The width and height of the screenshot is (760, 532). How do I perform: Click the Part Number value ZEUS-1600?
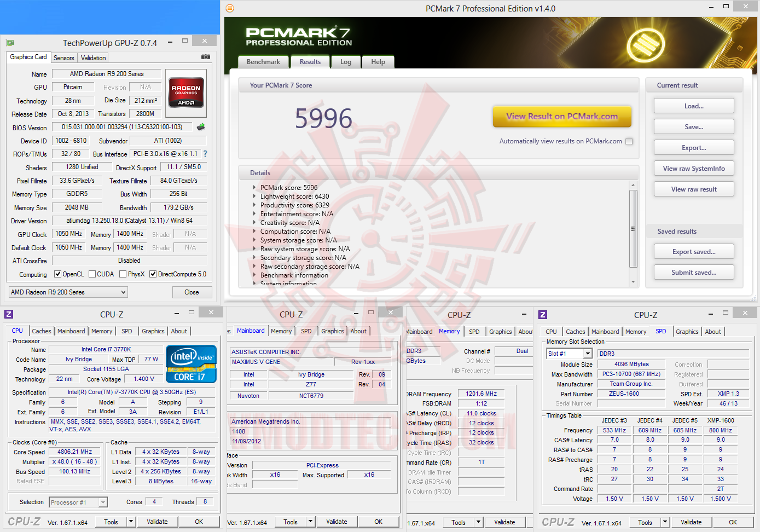point(631,394)
